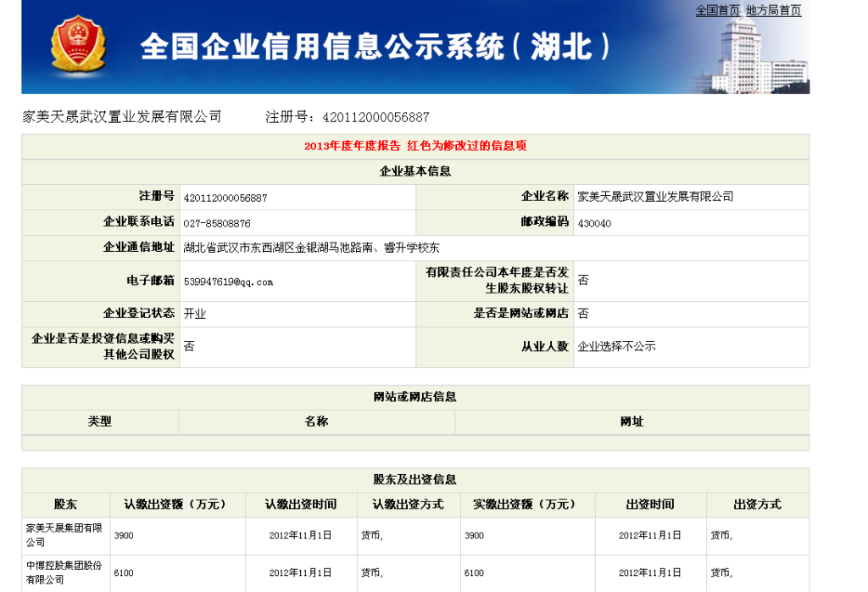Click the 名称 column header
Image resolution: width=868 pixels, height=592 pixels.
(x=317, y=422)
